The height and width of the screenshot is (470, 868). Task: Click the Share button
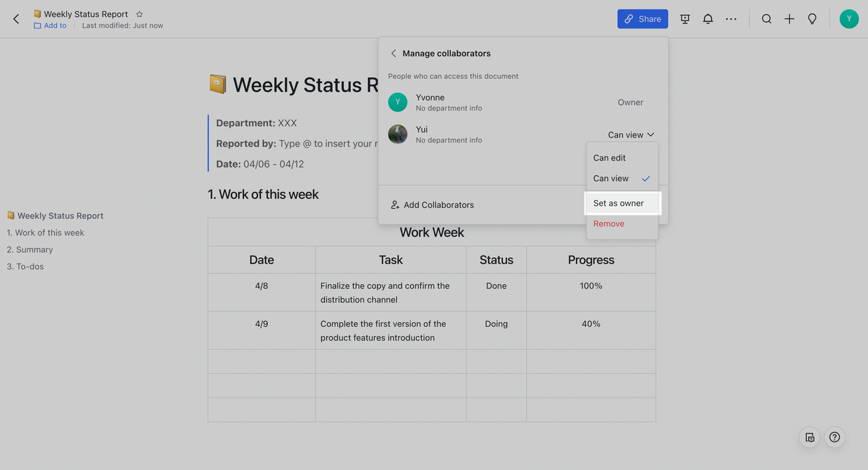click(x=642, y=19)
